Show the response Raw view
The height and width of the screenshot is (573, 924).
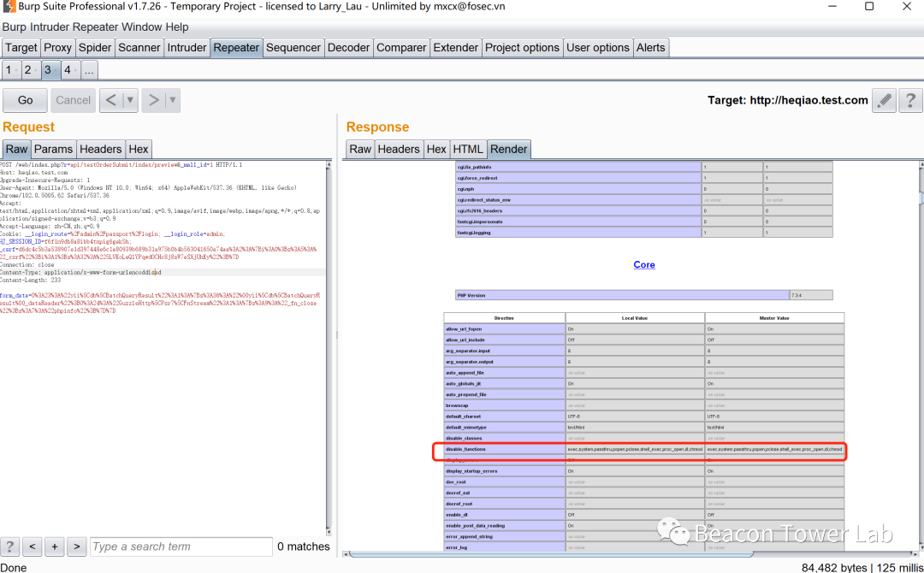pos(360,149)
